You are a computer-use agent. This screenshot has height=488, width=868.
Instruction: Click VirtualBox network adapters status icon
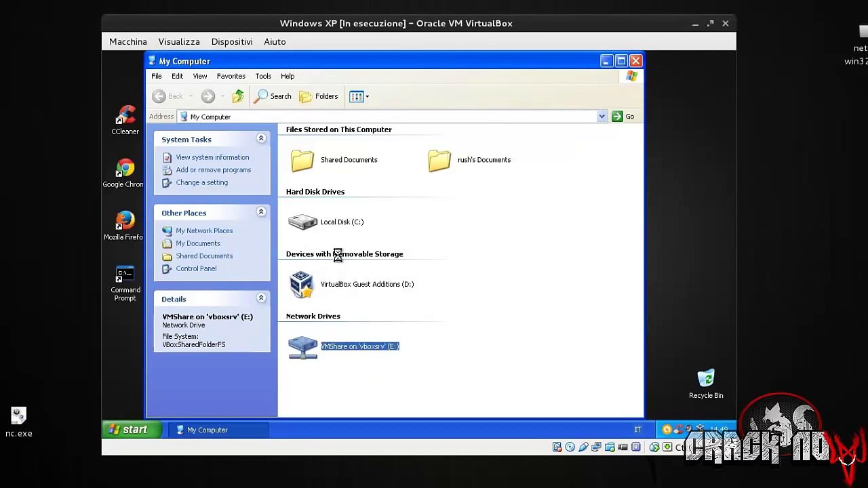point(596,447)
